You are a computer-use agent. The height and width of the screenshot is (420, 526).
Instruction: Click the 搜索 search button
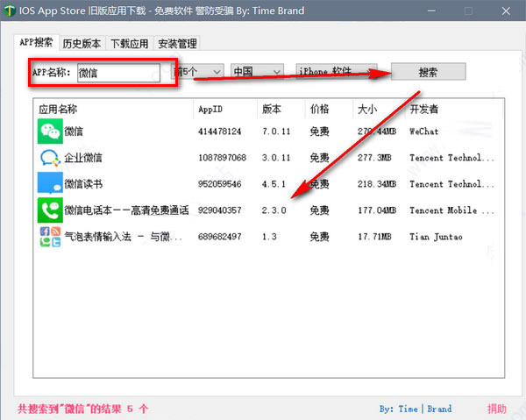coord(429,72)
